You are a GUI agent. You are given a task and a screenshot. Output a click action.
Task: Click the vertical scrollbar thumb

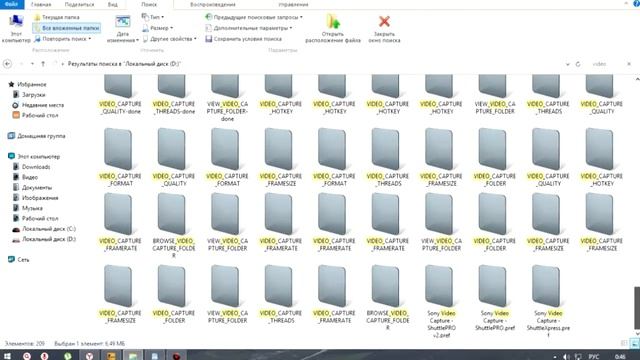(636, 307)
